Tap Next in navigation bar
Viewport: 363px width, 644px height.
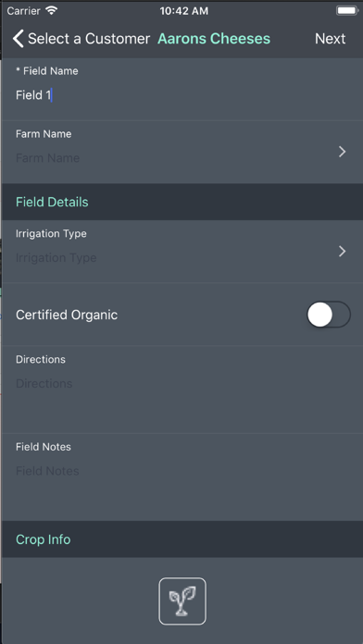tap(330, 39)
